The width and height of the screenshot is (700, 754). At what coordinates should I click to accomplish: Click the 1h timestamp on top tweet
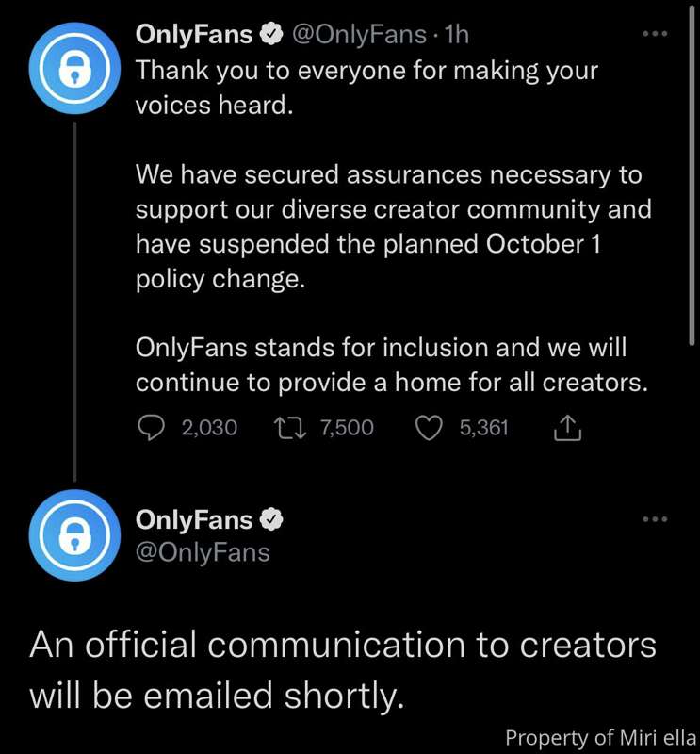point(456,35)
